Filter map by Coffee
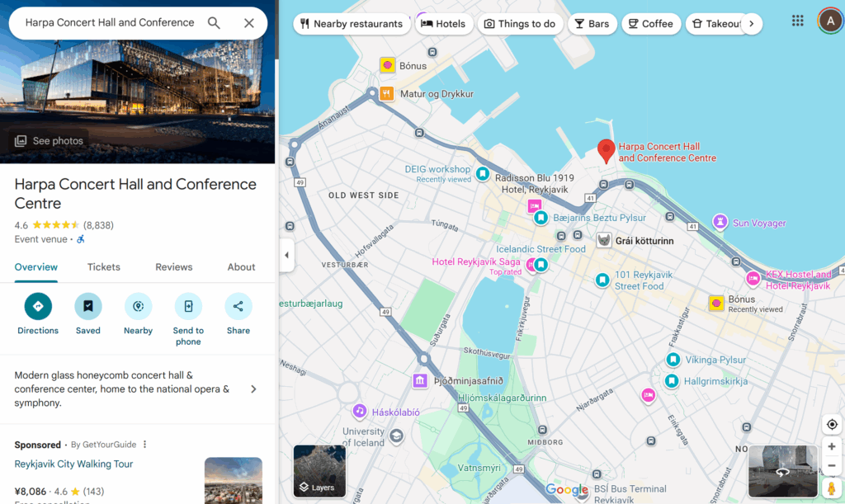The width and height of the screenshot is (845, 504). 651,24
